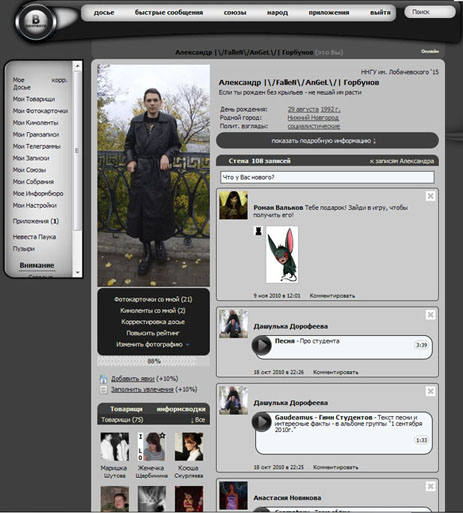Open Маришка Шутова's friend thumbnail
This screenshot has height=513, width=463.
(115, 447)
